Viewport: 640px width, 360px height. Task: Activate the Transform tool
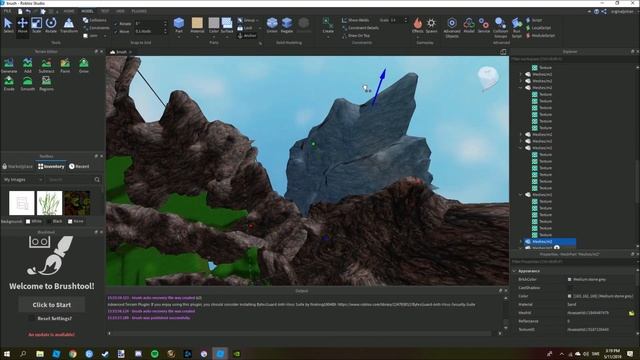tap(69, 25)
